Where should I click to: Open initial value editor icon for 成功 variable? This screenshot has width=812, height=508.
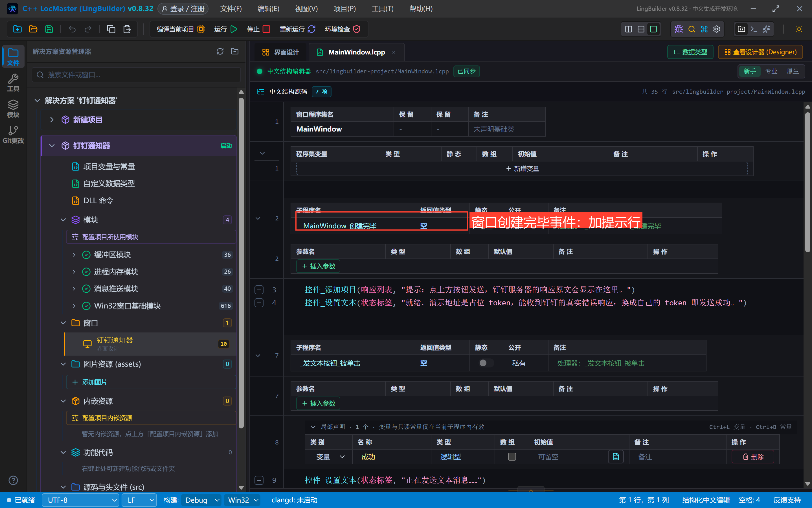point(616,457)
